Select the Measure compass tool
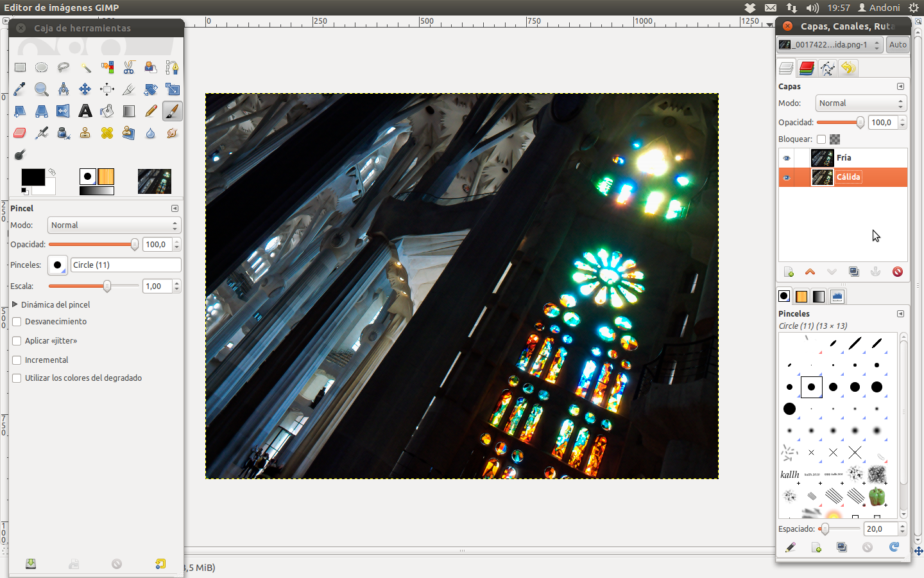This screenshot has width=924, height=578. tap(64, 89)
